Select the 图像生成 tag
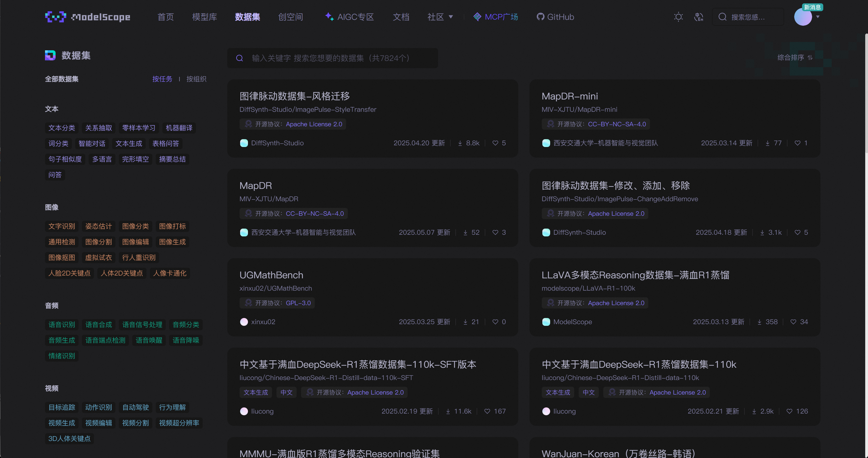The image size is (868, 458). (172, 242)
